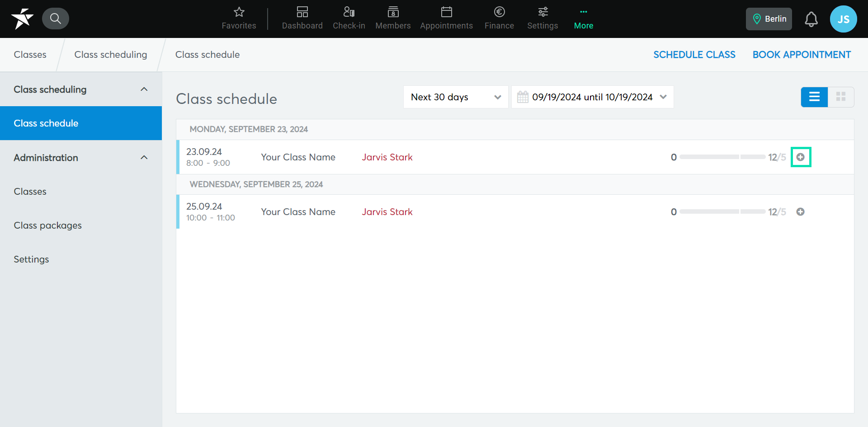868x427 pixels.
Task: Click BOOK APPOINTMENT button
Action: click(801, 55)
